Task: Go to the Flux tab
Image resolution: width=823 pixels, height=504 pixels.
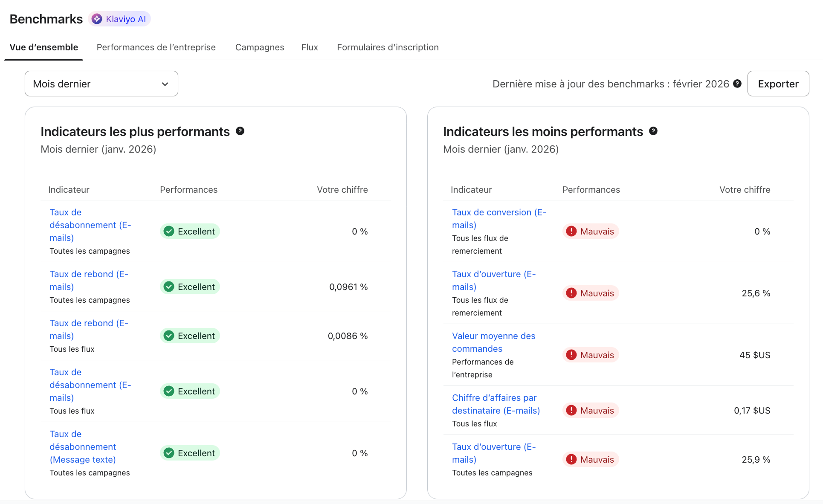Action: pyautogui.click(x=310, y=47)
